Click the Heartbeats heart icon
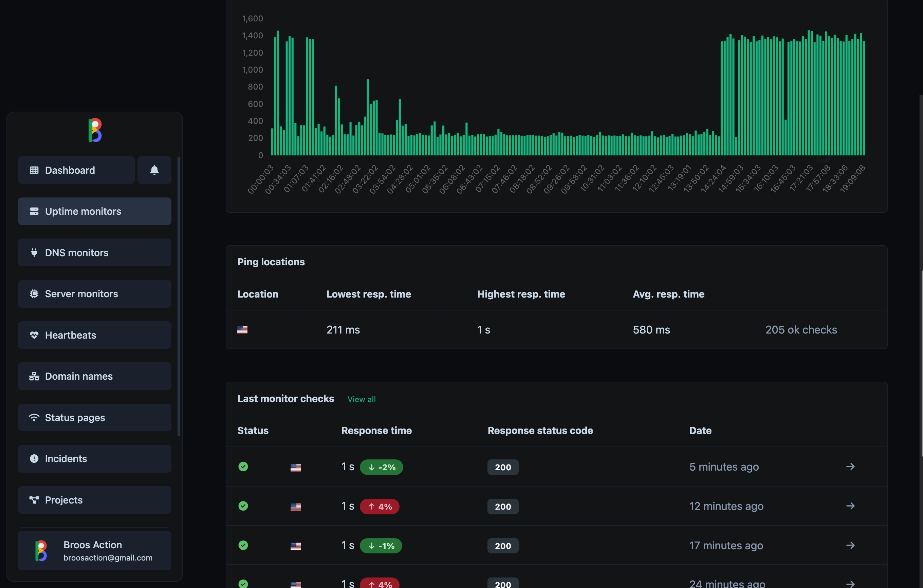This screenshot has height=588, width=923. pyautogui.click(x=34, y=335)
